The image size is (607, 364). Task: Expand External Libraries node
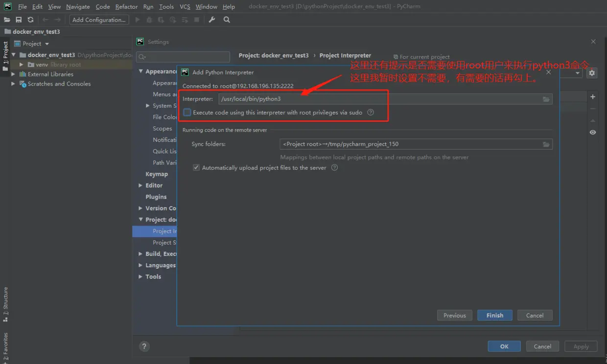pos(13,74)
